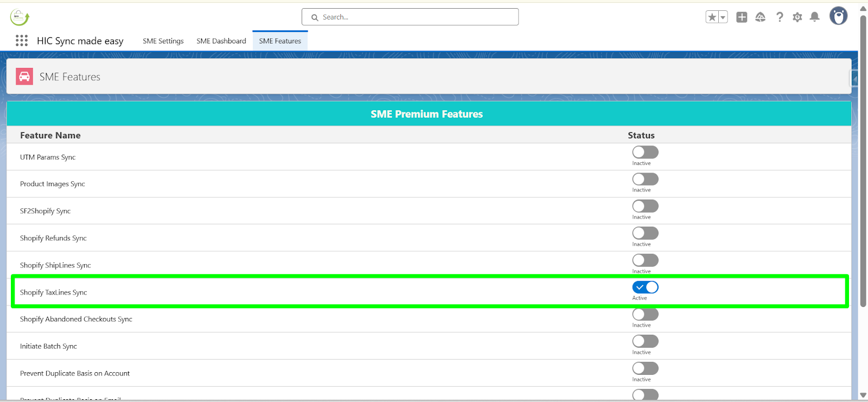The height and width of the screenshot is (402, 868).
Task: Turn on the Initiate Batch Sync toggle
Action: click(x=645, y=341)
